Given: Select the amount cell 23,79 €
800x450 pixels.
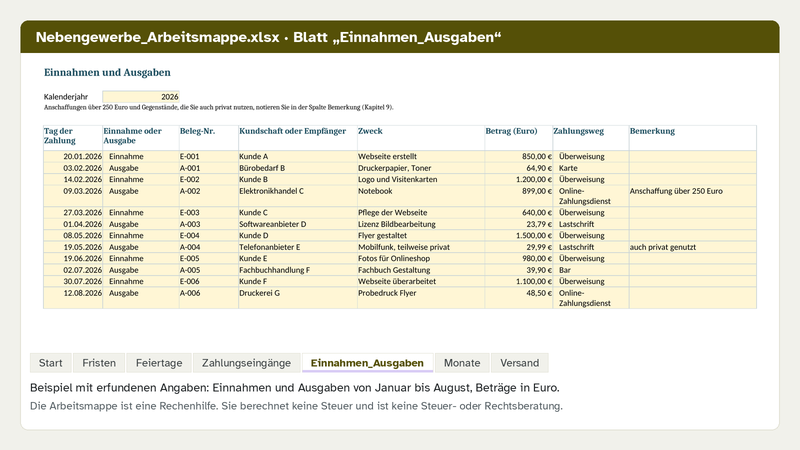Looking at the screenshot, I should 518,224.
